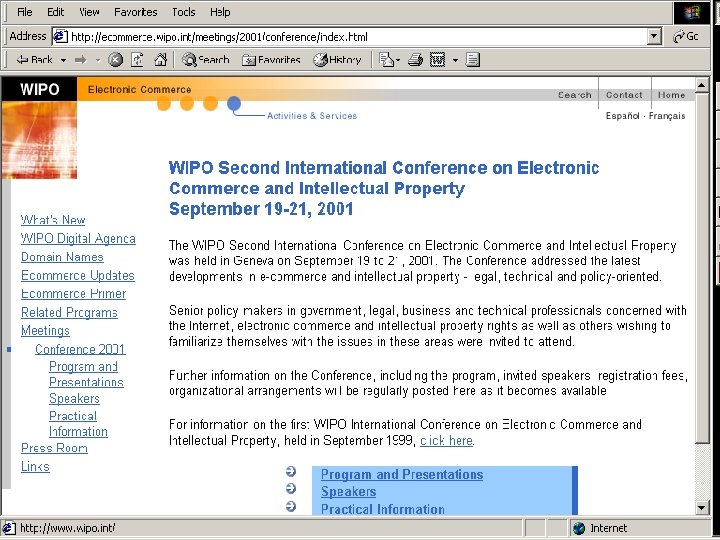Open sidebar Program and Presentations link
Viewport: 720px width, 540px height.
click(86, 374)
